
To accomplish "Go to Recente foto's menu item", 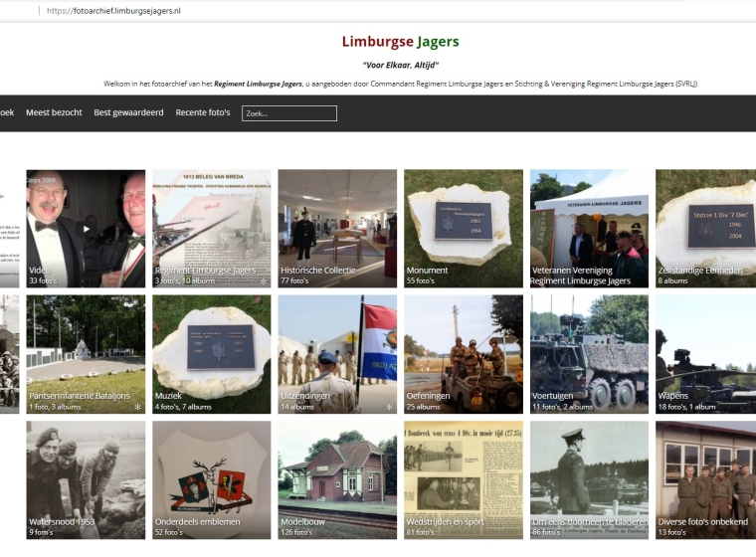I will [203, 112].
